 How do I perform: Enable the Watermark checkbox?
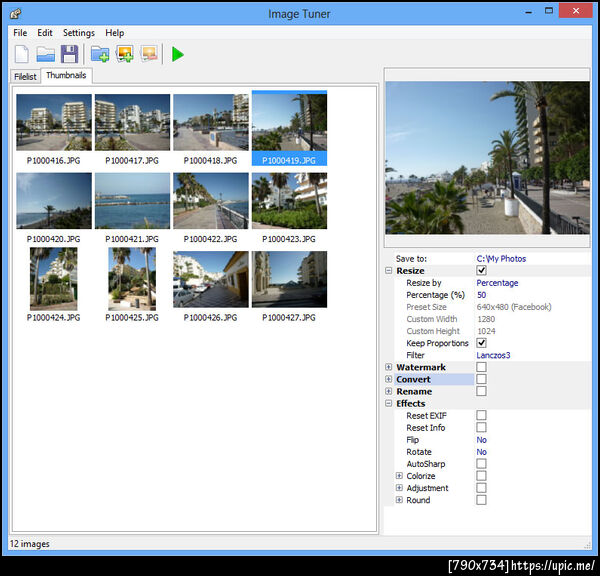coord(481,367)
